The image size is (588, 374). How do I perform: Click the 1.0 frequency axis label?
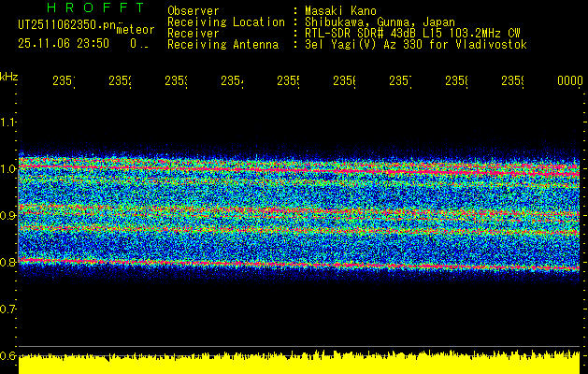point(7,168)
